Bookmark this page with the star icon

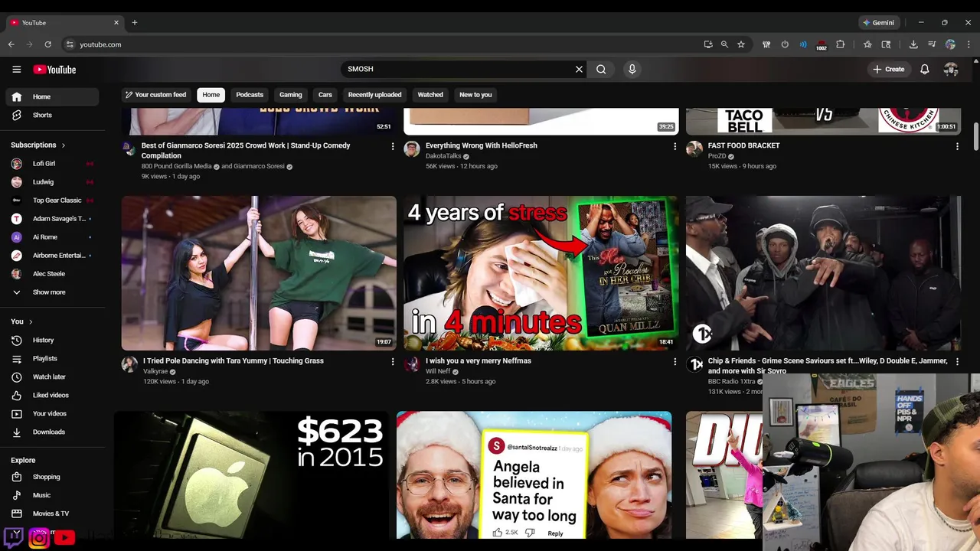(741, 44)
